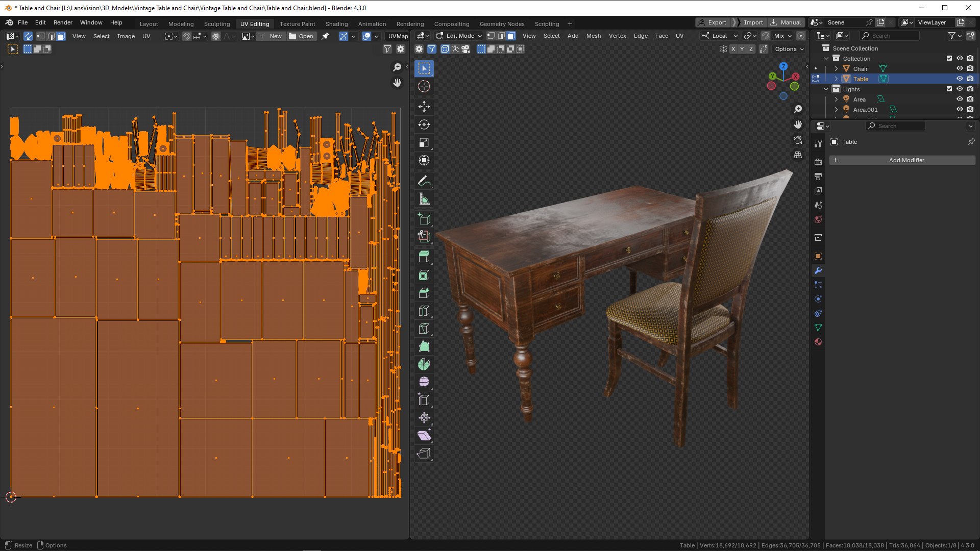The height and width of the screenshot is (551, 980).
Task: Open the Options dropdown in viewport
Action: [789, 49]
